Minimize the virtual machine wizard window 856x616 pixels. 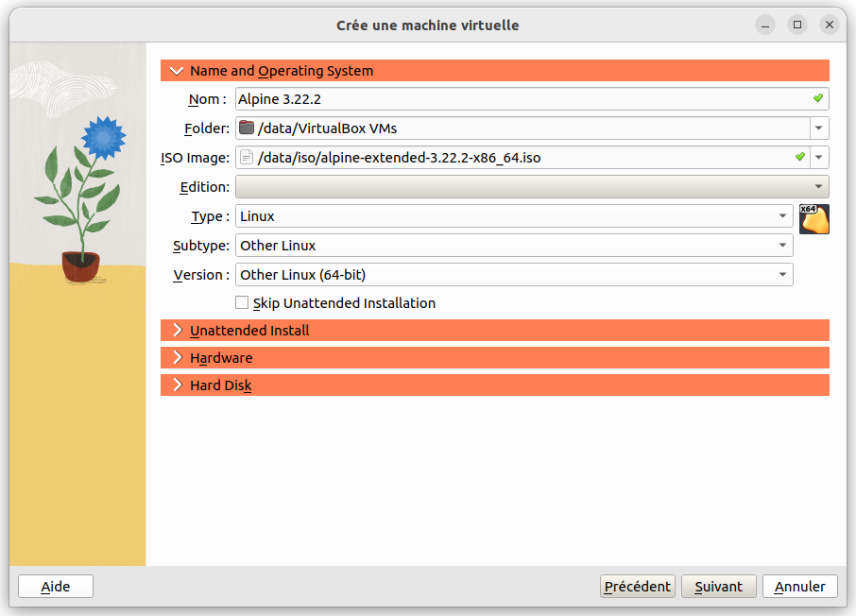(765, 26)
